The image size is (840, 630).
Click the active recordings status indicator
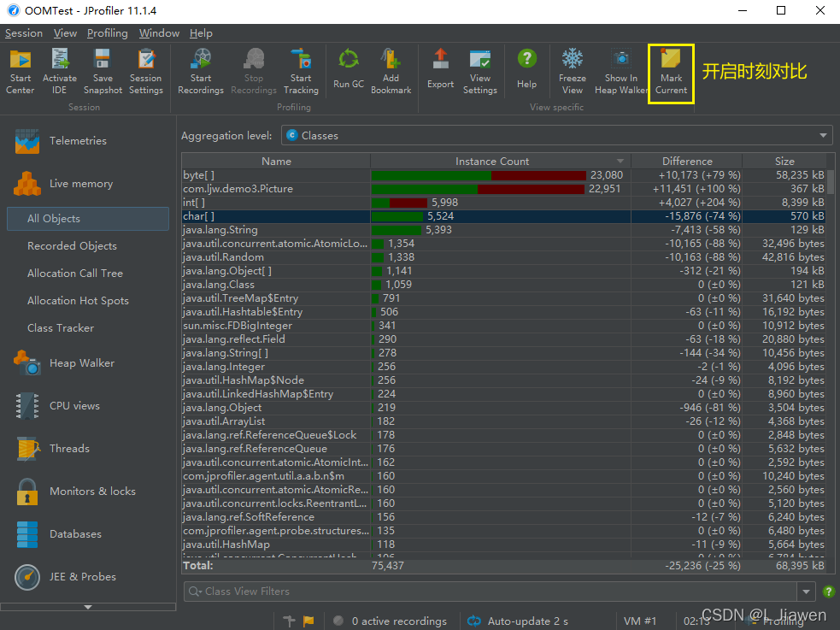390,621
